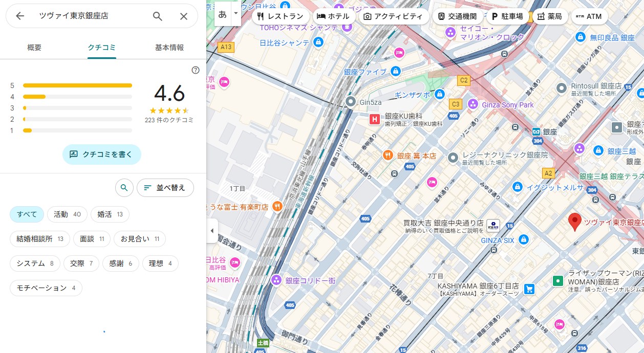
Task: Click the magnifier search icon in search box
Action: pos(158,16)
